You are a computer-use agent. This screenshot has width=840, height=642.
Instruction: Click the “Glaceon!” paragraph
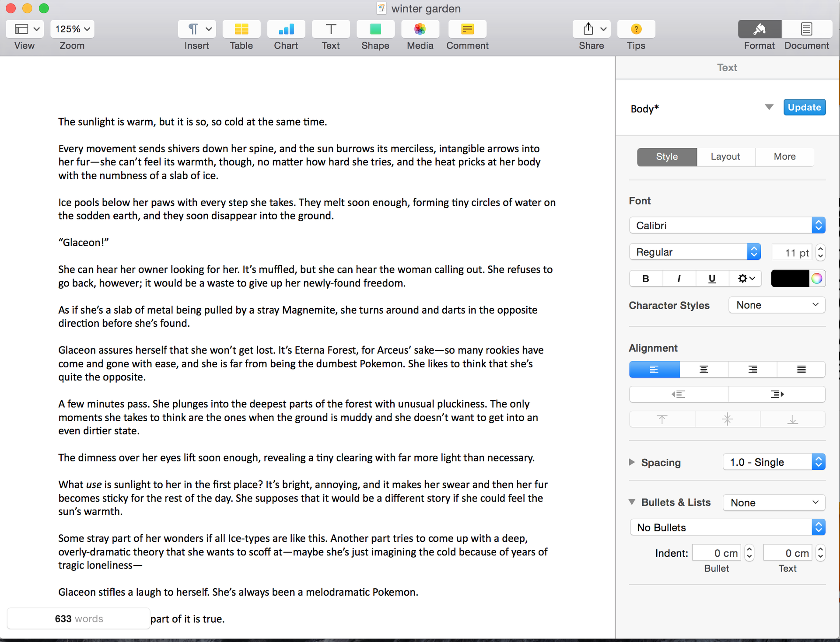83,242
